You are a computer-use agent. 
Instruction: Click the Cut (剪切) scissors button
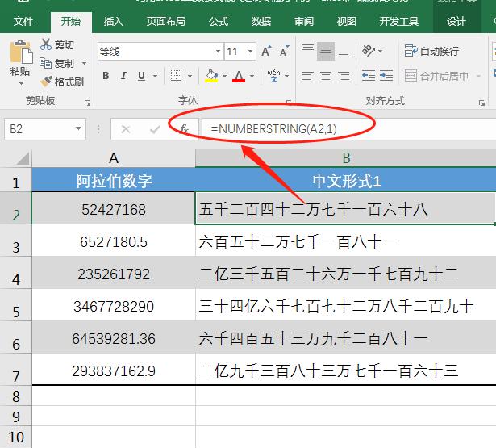tap(57, 44)
